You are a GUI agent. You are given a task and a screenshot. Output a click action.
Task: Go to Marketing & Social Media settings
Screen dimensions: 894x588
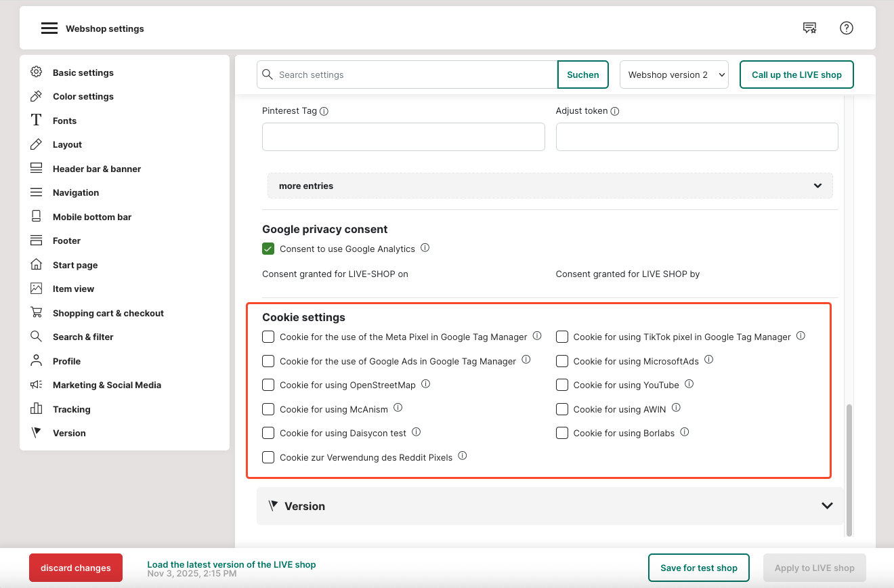(106, 385)
